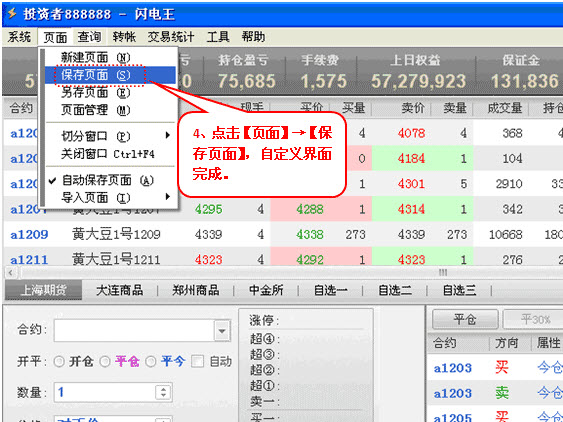
Task: Select a1203 卖 position row
Action: [x=495, y=393]
